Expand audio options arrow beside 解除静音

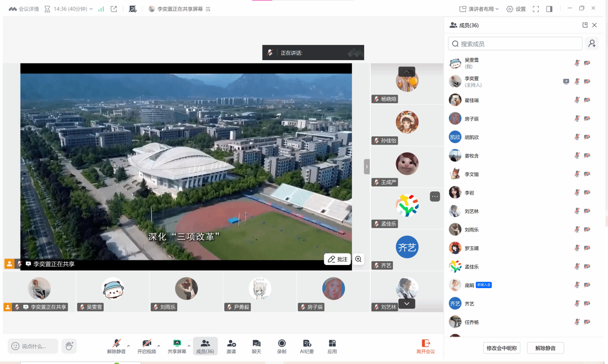(x=128, y=346)
